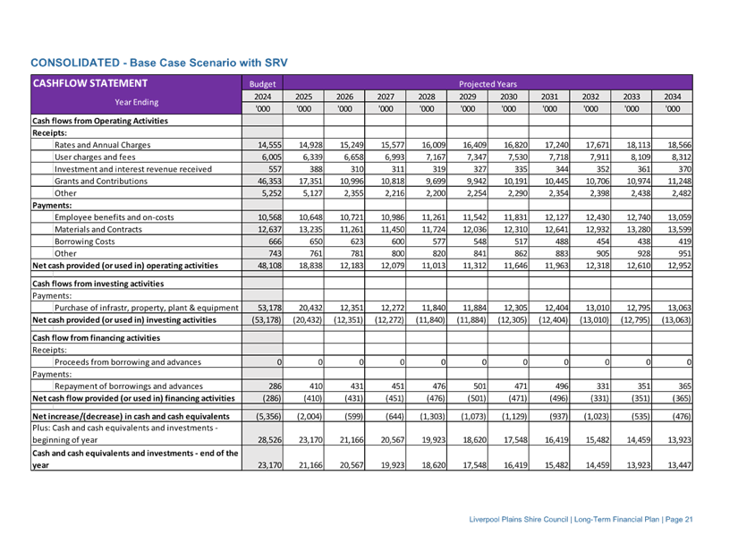The height and width of the screenshot is (560, 738).
Task: Select Employee benefits and on-costs row label
Action: point(114,217)
